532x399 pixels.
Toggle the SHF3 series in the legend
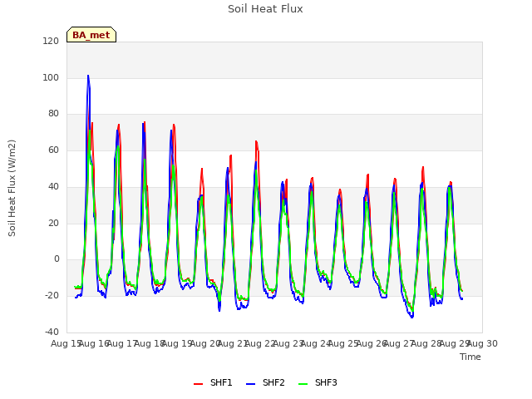point(318,382)
